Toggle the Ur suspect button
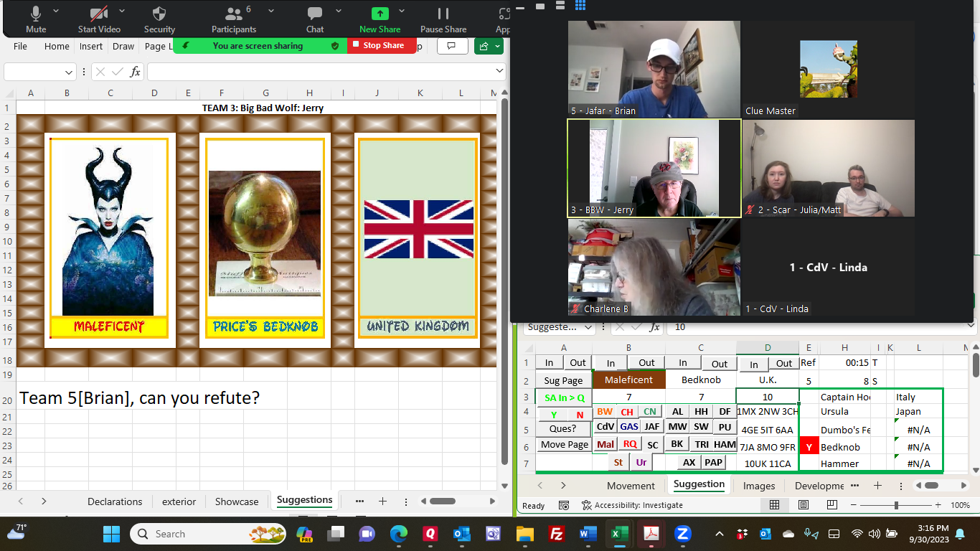 641,462
